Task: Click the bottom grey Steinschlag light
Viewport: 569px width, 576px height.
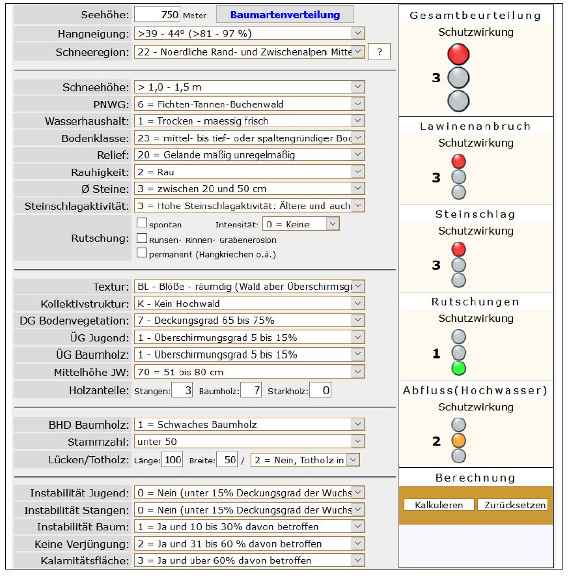Action: pos(458,280)
